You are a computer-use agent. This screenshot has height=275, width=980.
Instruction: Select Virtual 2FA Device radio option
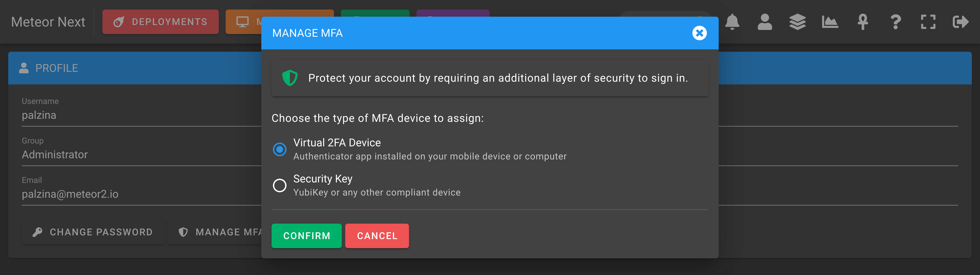pyautogui.click(x=280, y=149)
